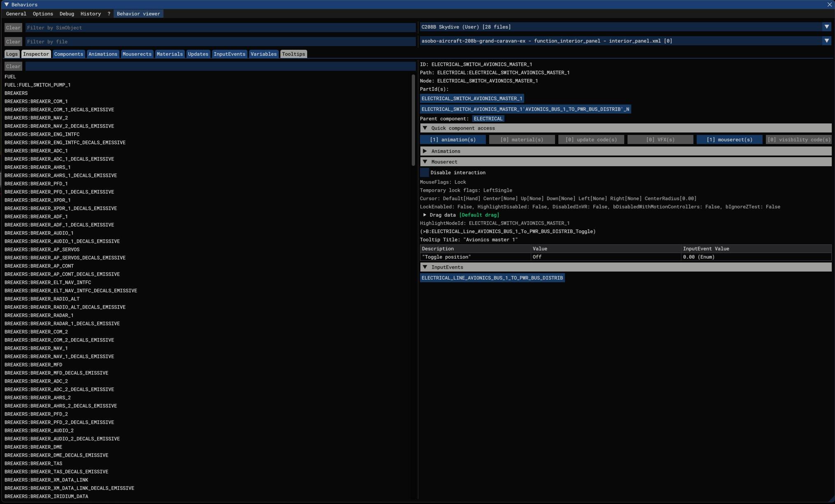The image size is (835, 504).
Task: Click the [1] animation(s) button
Action: 452,140
